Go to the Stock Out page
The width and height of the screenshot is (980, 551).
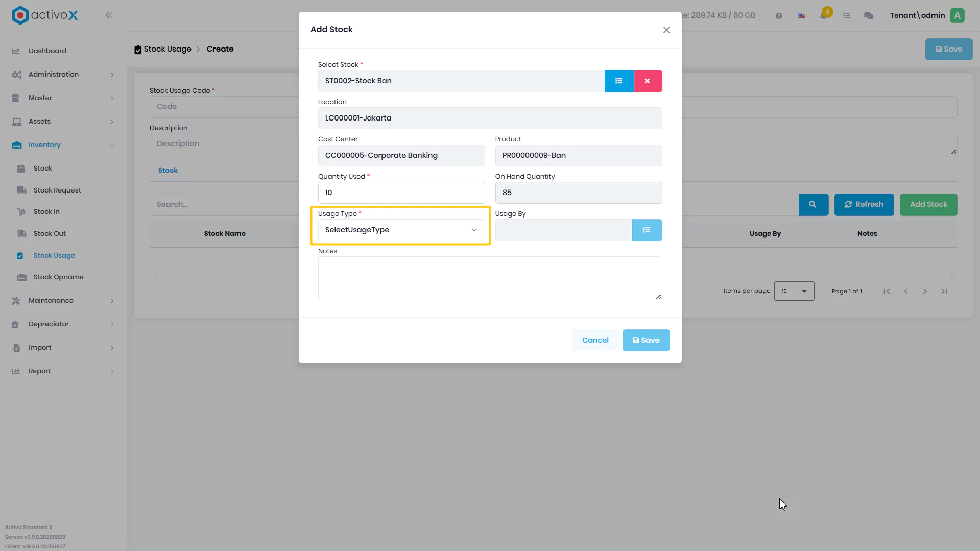coord(50,234)
